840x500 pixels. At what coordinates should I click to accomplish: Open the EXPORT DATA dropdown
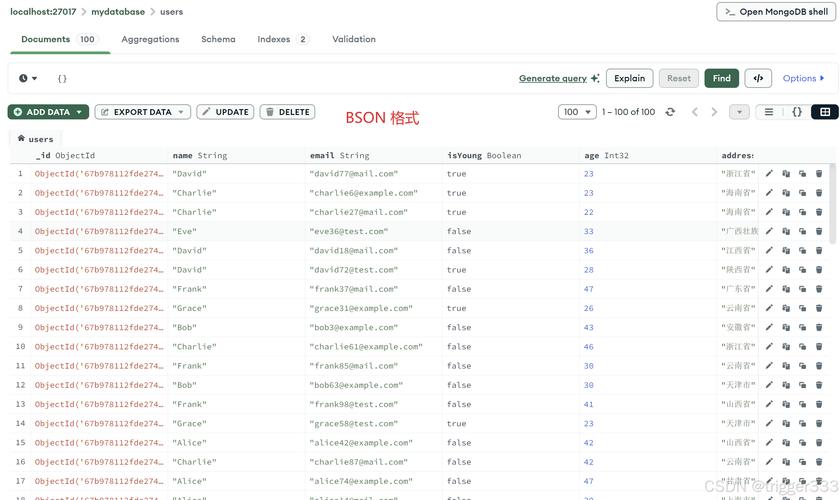click(x=142, y=112)
